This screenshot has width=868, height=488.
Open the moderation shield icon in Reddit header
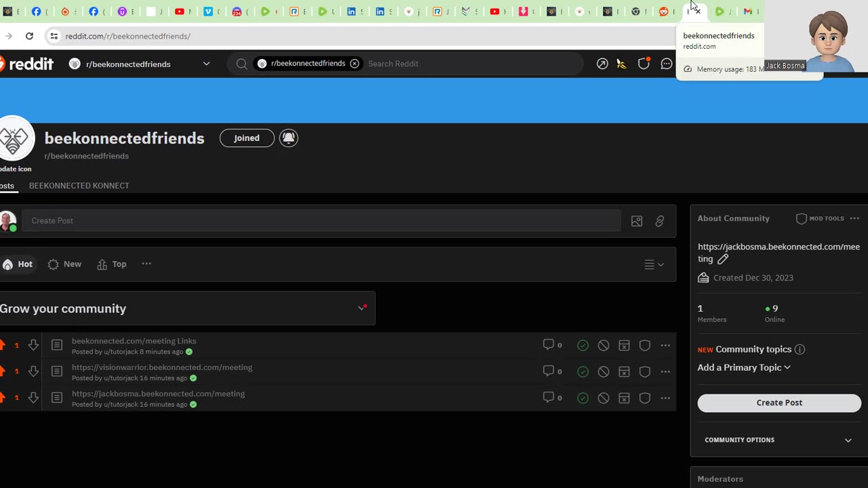[644, 64]
